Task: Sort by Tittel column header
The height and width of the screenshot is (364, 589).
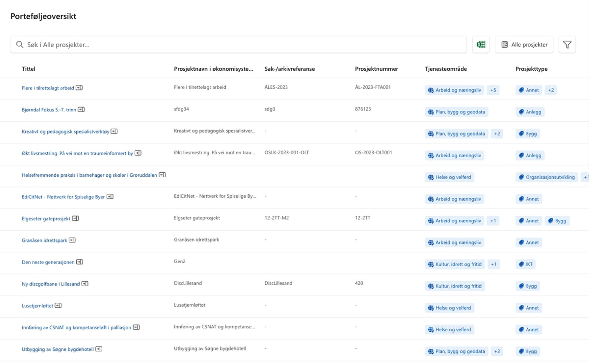Action: coord(29,69)
